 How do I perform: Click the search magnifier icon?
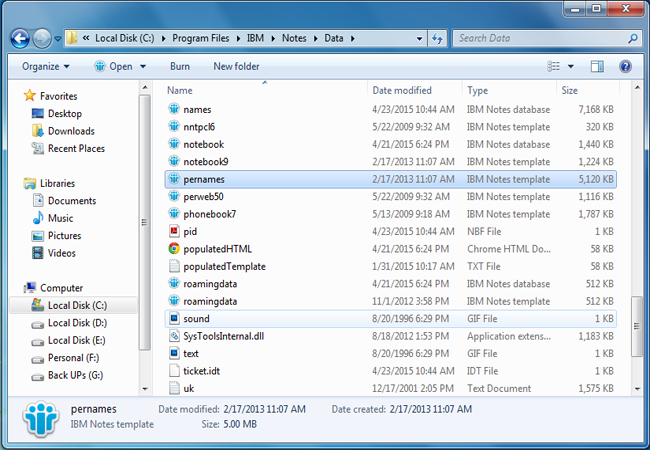click(x=633, y=39)
